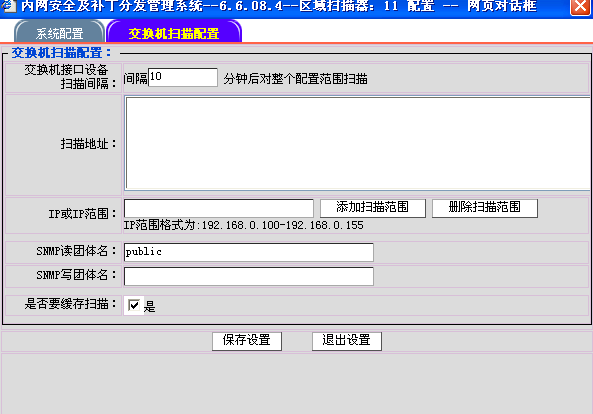Click the 分钟后对整个配置范围扫描 text
Image resolution: width=593 pixels, height=414 pixels.
coord(295,79)
